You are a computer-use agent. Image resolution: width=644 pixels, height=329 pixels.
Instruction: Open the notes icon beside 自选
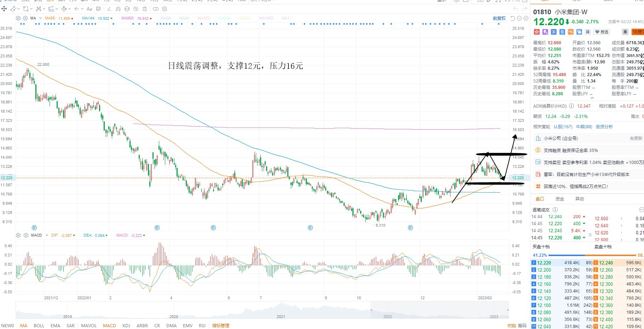[x=588, y=32]
